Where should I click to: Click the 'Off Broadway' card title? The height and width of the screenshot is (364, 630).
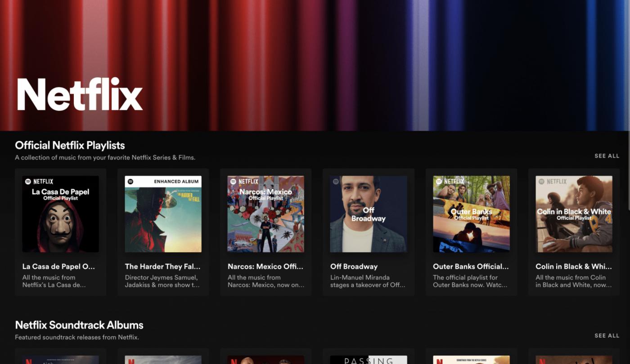tap(354, 266)
